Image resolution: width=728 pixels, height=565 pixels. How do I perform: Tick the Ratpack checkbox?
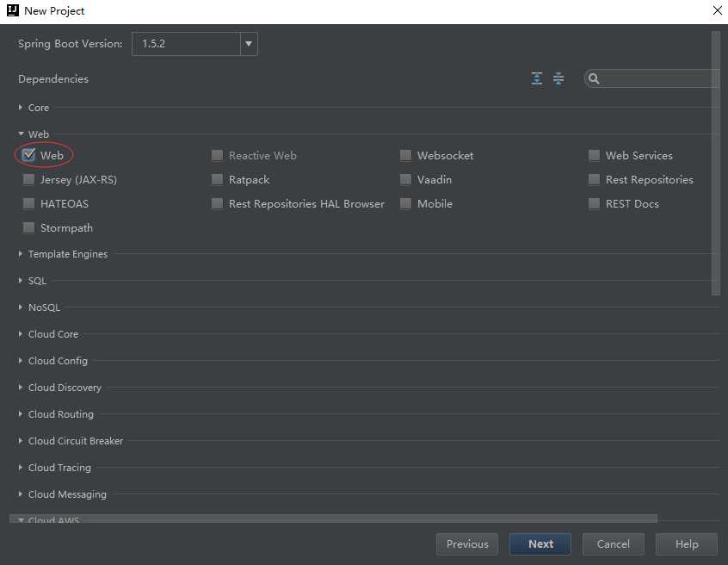pyautogui.click(x=217, y=179)
